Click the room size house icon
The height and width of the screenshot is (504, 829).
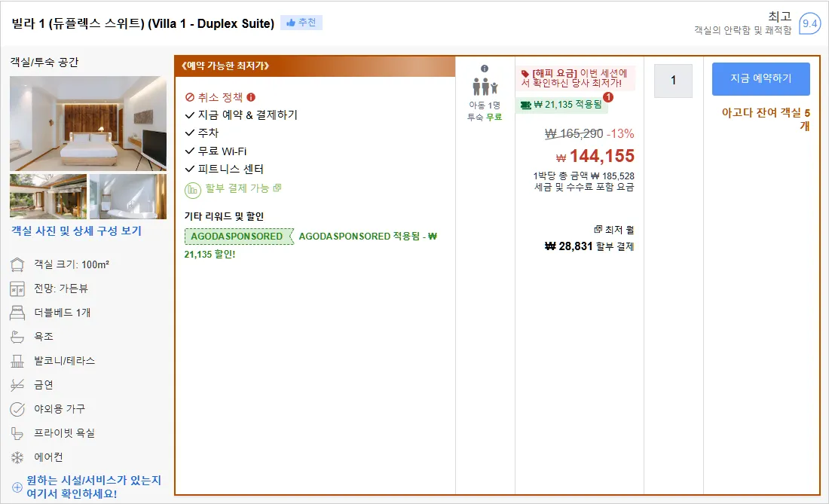[x=17, y=264]
